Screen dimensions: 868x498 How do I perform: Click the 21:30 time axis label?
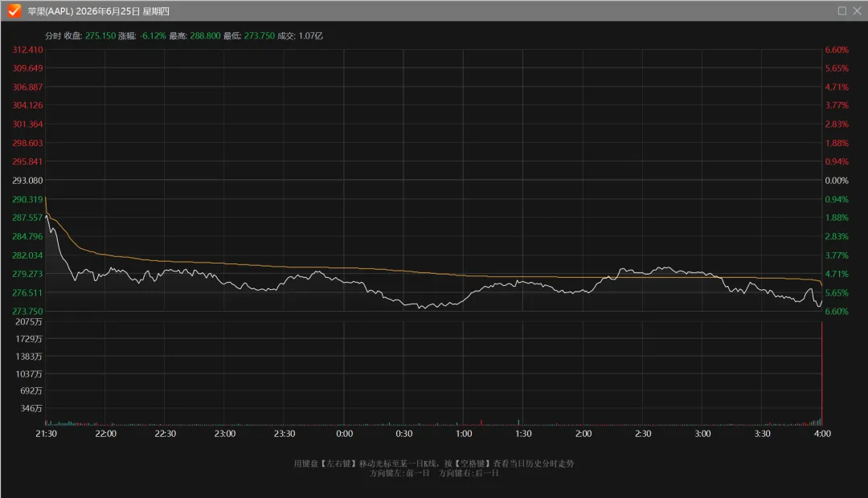coord(46,434)
